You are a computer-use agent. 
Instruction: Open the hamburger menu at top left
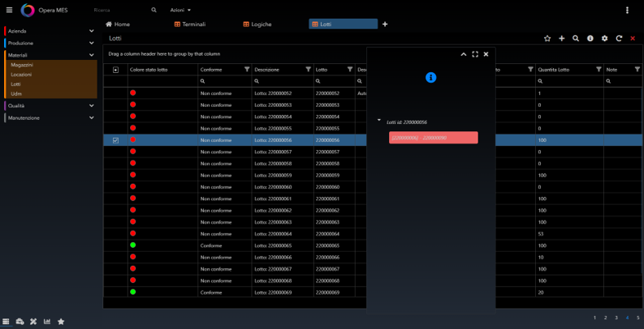(9, 10)
